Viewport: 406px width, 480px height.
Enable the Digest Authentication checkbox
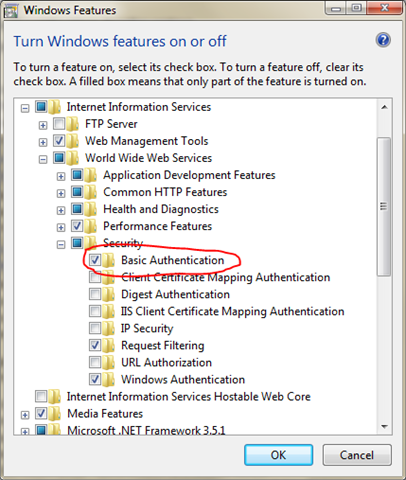coord(95,294)
